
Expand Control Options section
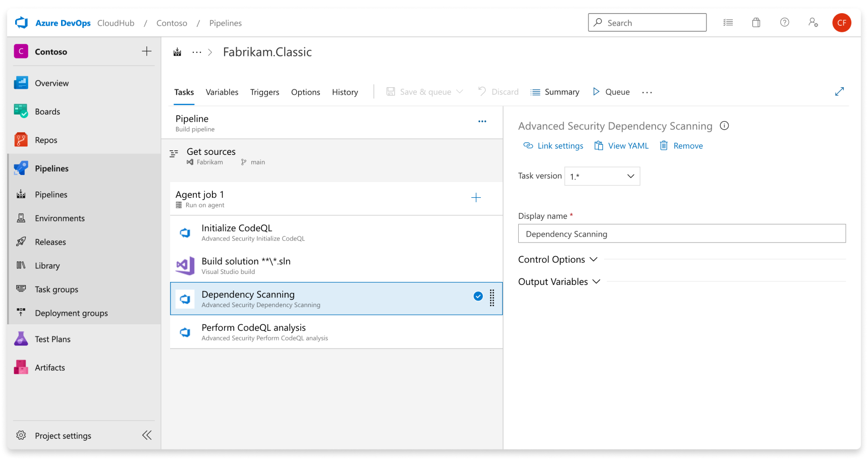point(558,259)
